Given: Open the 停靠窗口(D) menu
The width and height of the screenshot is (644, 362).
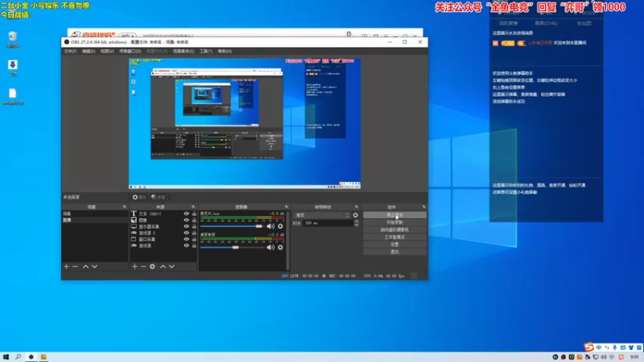Looking at the screenshot, I should (130, 51).
